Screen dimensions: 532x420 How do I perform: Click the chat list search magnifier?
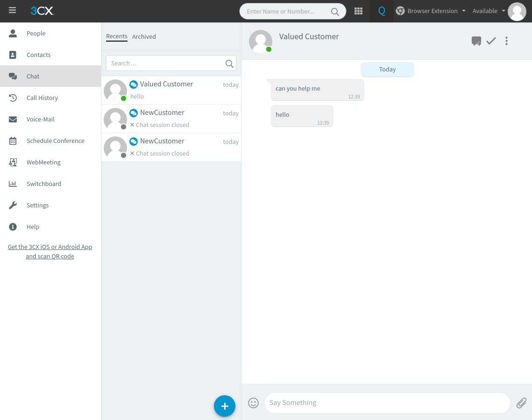click(x=229, y=64)
